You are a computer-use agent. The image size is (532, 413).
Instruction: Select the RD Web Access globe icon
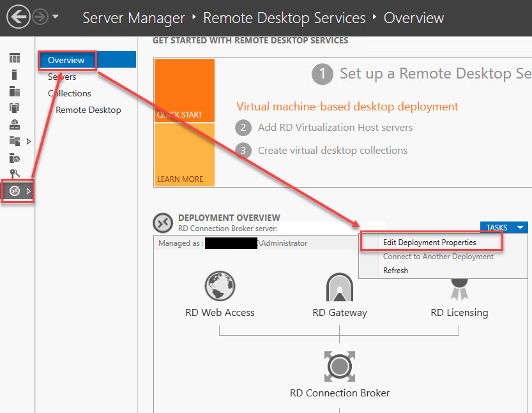[220, 286]
